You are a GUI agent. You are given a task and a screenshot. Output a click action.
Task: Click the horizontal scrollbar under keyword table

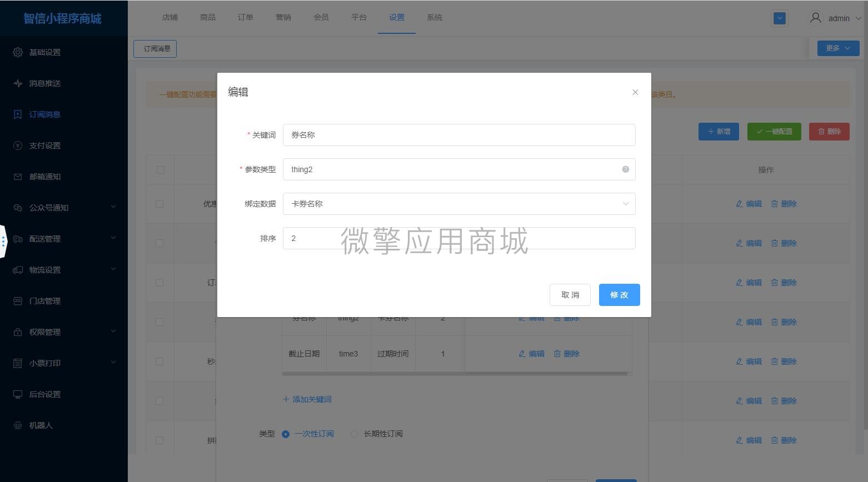(x=455, y=374)
